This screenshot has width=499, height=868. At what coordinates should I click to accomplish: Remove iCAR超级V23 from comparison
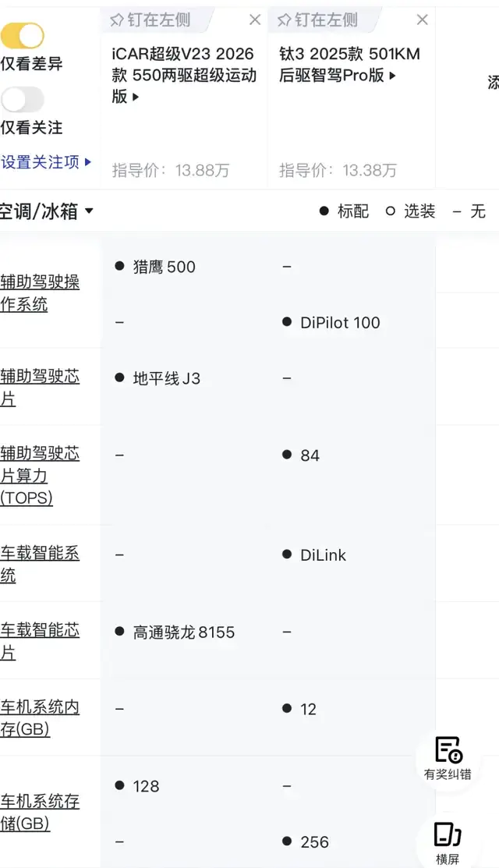click(255, 20)
